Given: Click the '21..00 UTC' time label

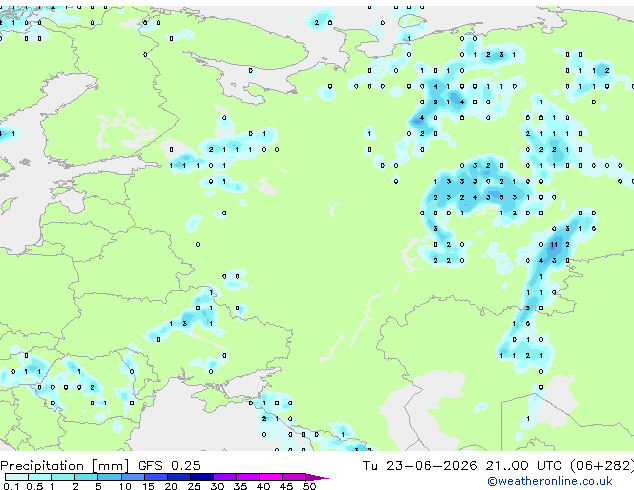Looking at the screenshot, I should click(x=523, y=466).
